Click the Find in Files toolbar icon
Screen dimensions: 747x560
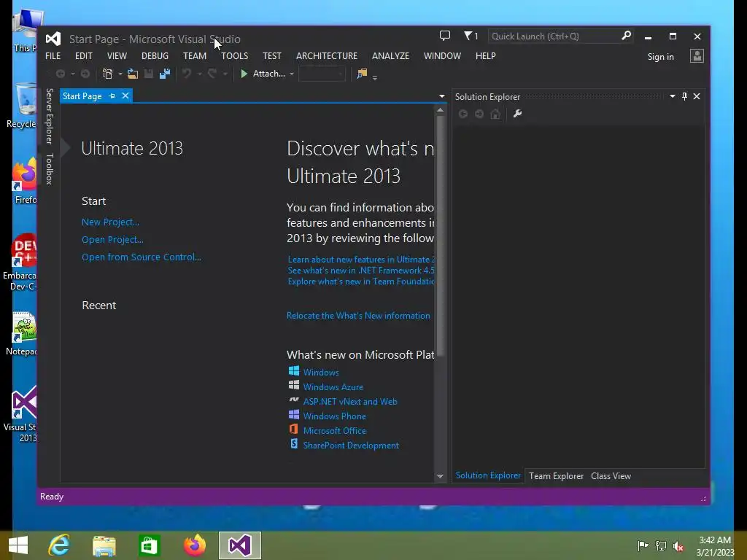pyautogui.click(x=362, y=74)
